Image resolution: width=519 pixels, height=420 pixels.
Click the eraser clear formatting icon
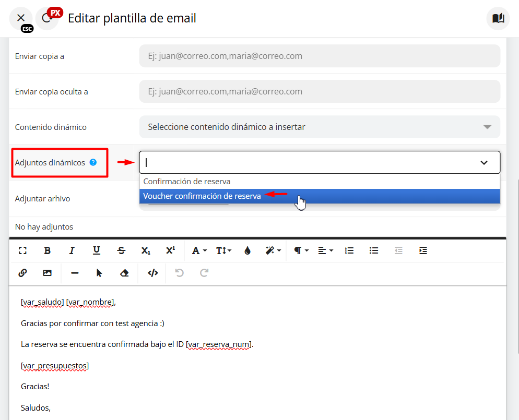click(124, 273)
